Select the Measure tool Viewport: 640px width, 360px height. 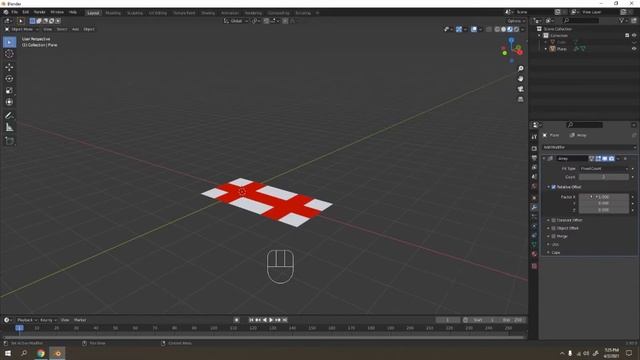[9, 128]
